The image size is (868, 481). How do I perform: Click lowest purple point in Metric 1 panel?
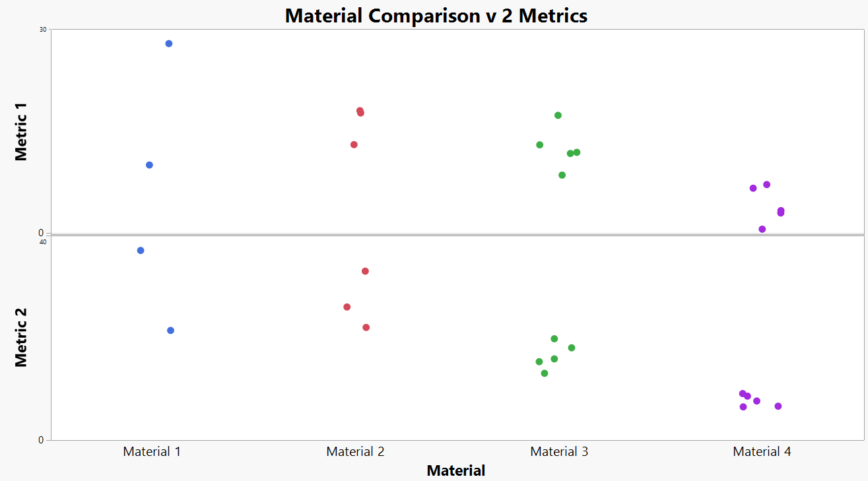coord(762,230)
